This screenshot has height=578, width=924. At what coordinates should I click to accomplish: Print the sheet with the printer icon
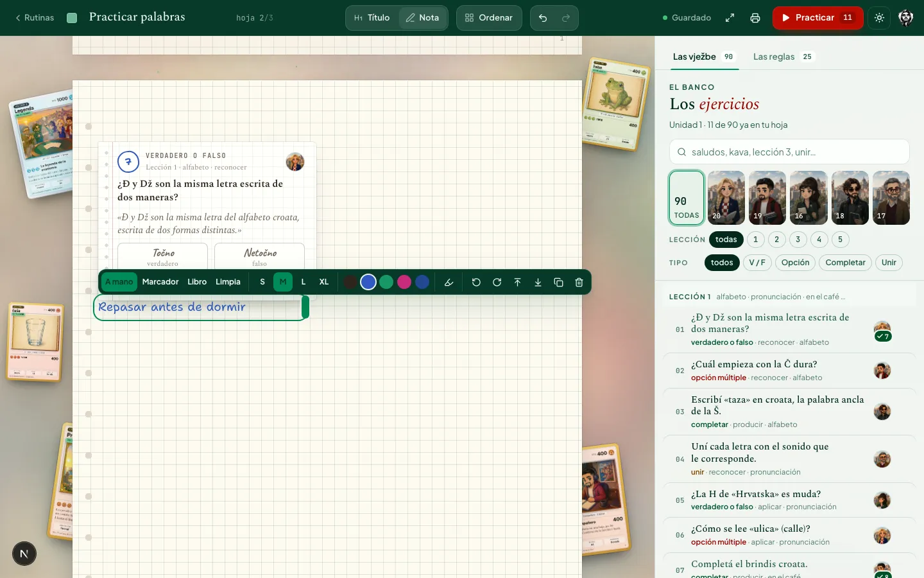(755, 18)
